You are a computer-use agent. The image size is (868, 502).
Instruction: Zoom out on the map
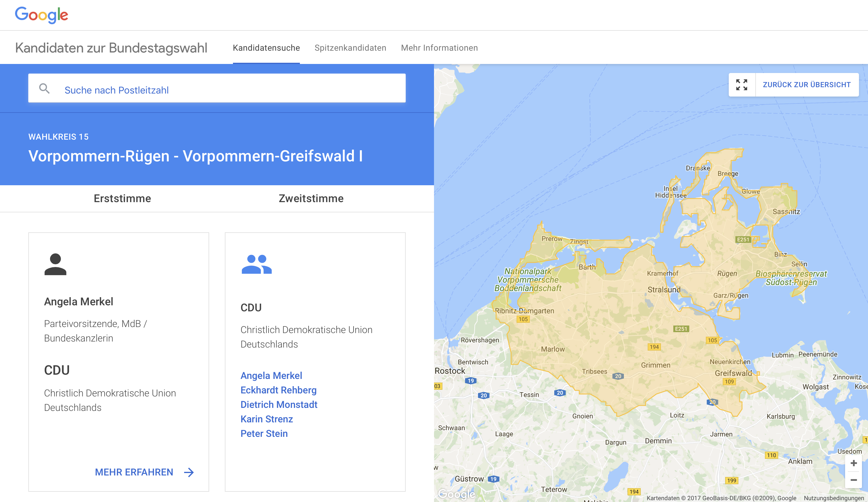click(x=854, y=480)
